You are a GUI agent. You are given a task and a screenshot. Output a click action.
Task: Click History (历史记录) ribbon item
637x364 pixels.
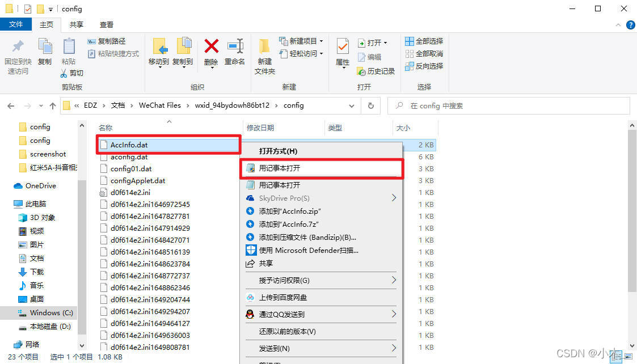376,71
